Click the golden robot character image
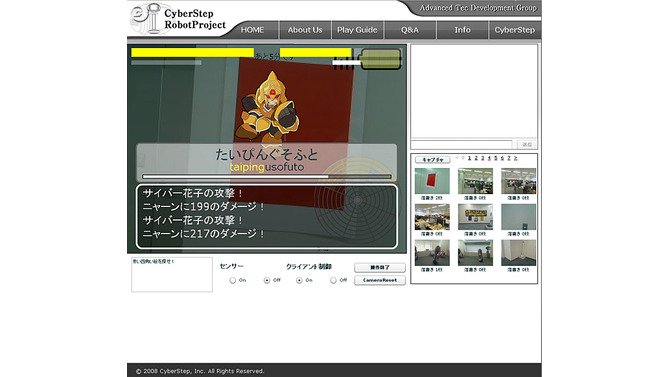670x377 pixels. point(268,107)
